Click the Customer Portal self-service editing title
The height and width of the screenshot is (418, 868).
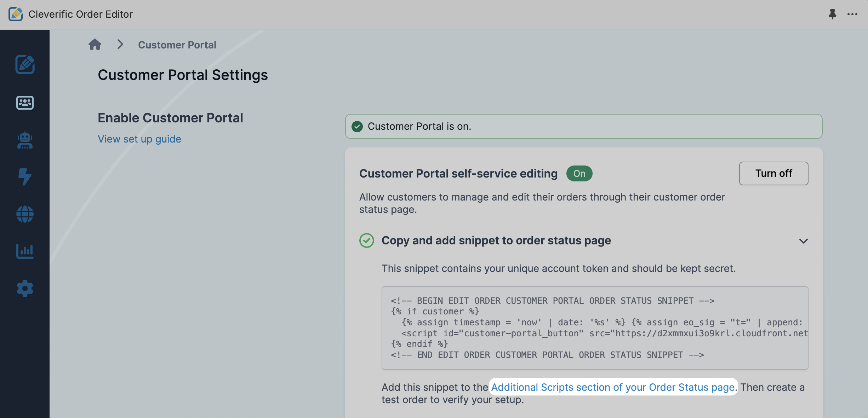coord(458,174)
